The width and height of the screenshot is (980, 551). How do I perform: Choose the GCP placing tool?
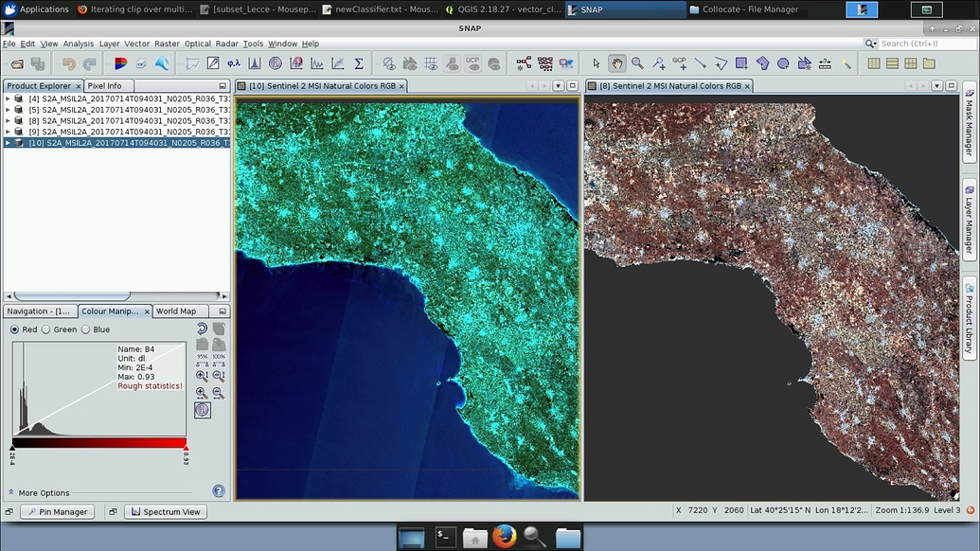pyautogui.click(x=679, y=63)
